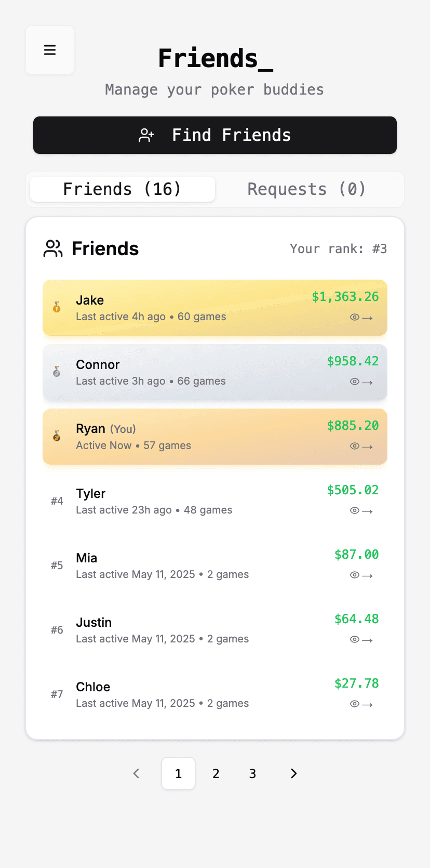
Task: Switch to the Requests (0) tab
Action: [x=306, y=189]
